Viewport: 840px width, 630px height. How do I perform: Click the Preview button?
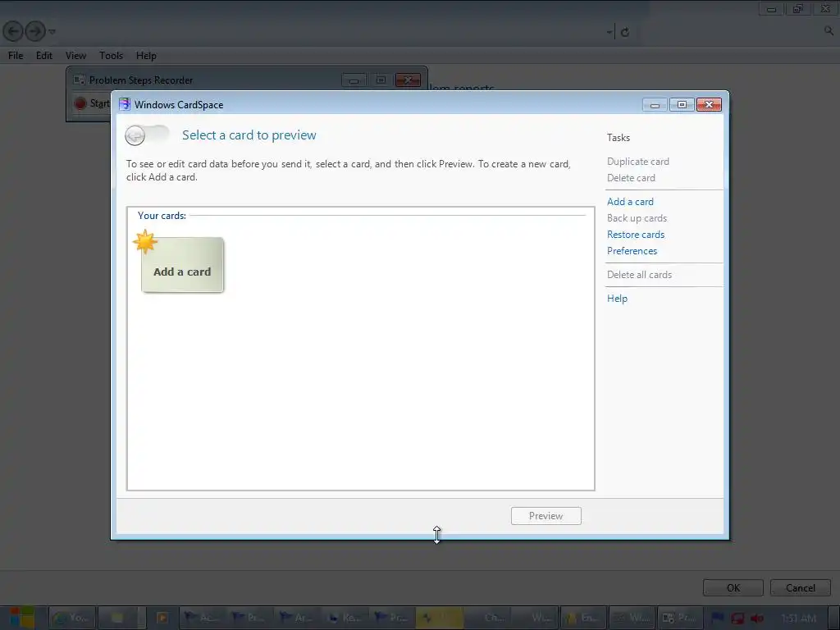tap(546, 516)
